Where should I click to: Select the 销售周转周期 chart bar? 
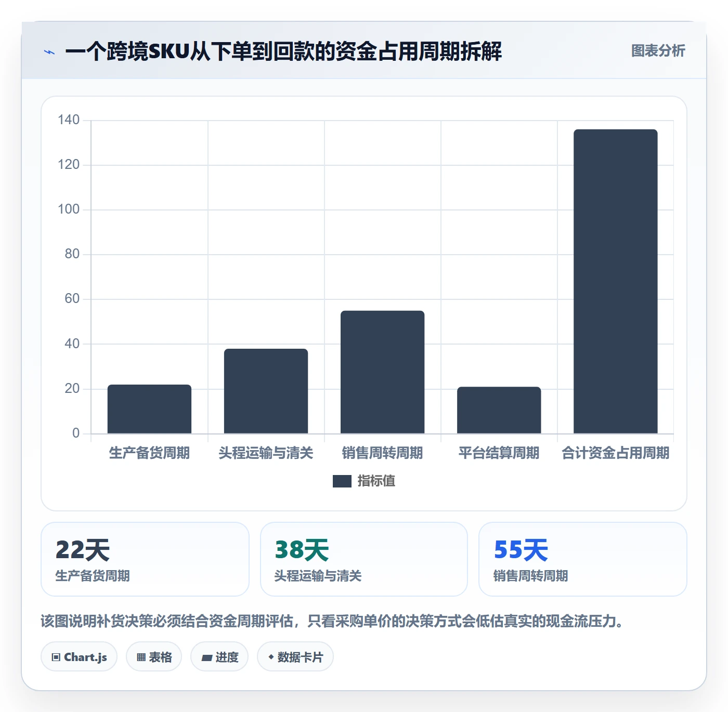tap(382, 372)
